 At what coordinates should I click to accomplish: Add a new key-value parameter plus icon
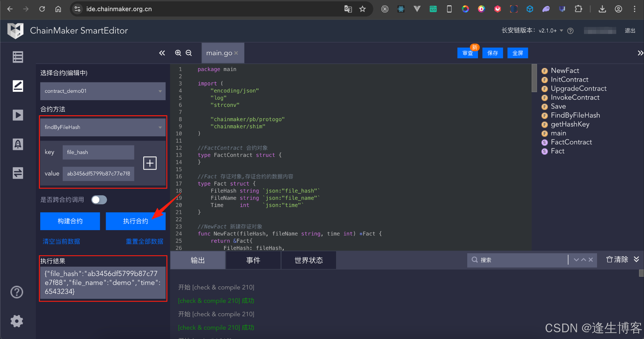click(x=150, y=163)
